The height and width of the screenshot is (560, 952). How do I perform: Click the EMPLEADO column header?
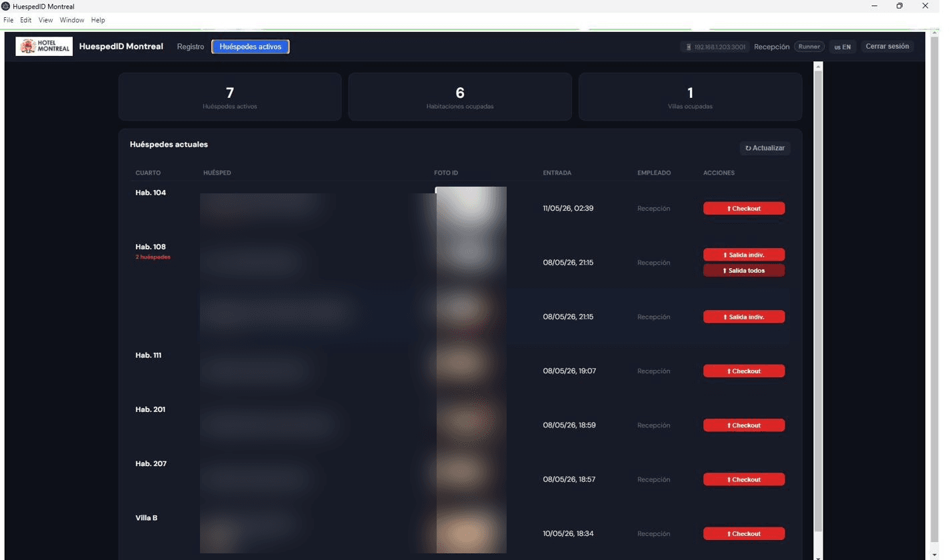click(654, 173)
